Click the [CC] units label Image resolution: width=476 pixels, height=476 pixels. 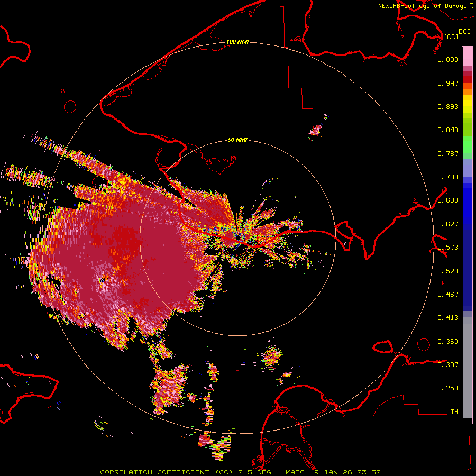coord(451,36)
